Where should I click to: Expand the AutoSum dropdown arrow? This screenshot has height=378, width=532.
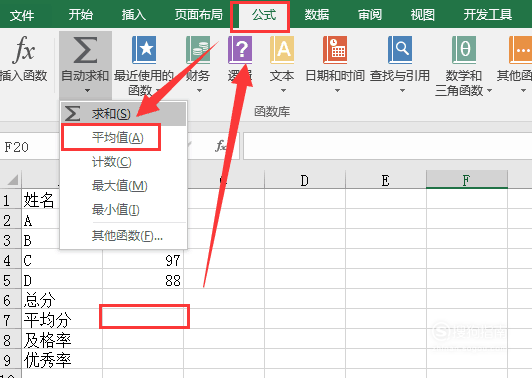(87, 91)
